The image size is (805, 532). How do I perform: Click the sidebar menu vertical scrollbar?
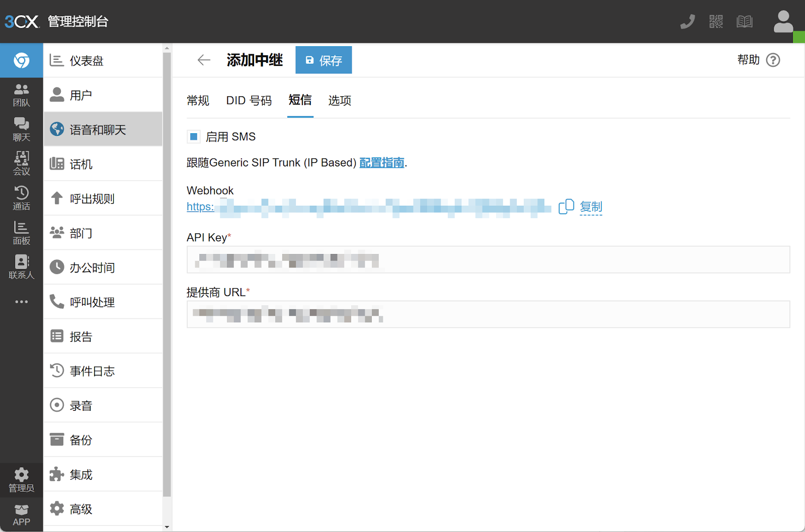pyautogui.click(x=167, y=274)
